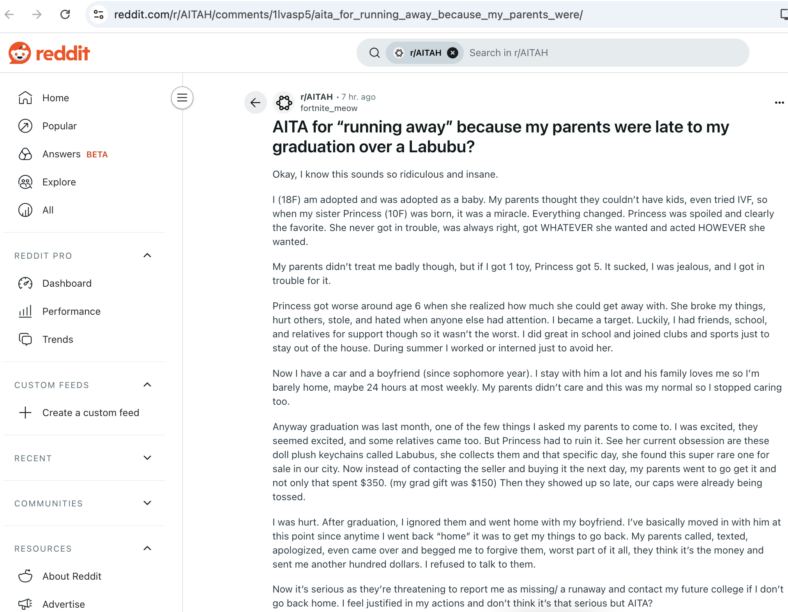
Task: Click the search magnifier icon
Action: 374,53
